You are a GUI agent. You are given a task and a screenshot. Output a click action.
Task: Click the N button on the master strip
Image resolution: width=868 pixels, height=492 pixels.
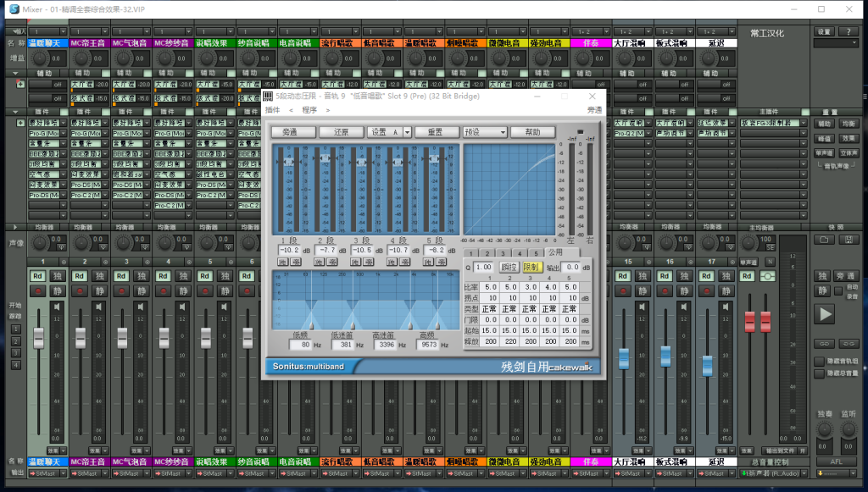coord(770,262)
